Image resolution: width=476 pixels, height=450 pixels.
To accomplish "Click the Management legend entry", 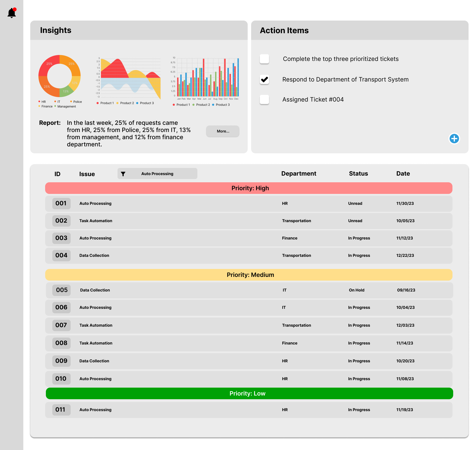I will [x=65, y=106].
